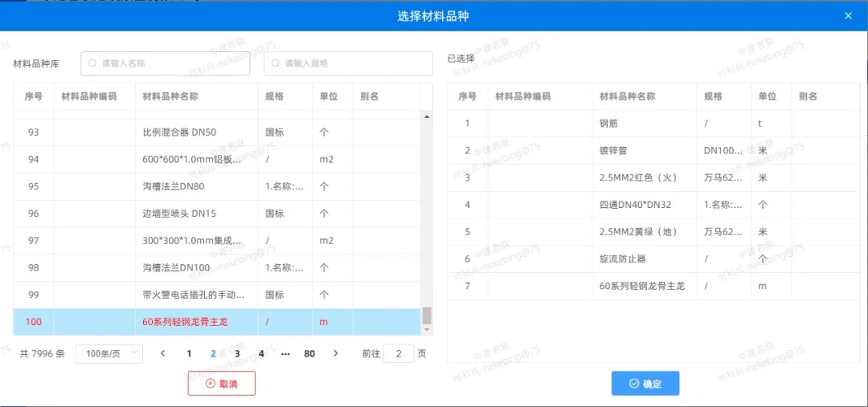The width and height of the screenshot is (868, 407).
Task: Open the 100条/页 page size dropdown
Action: [x=108, y=353]
